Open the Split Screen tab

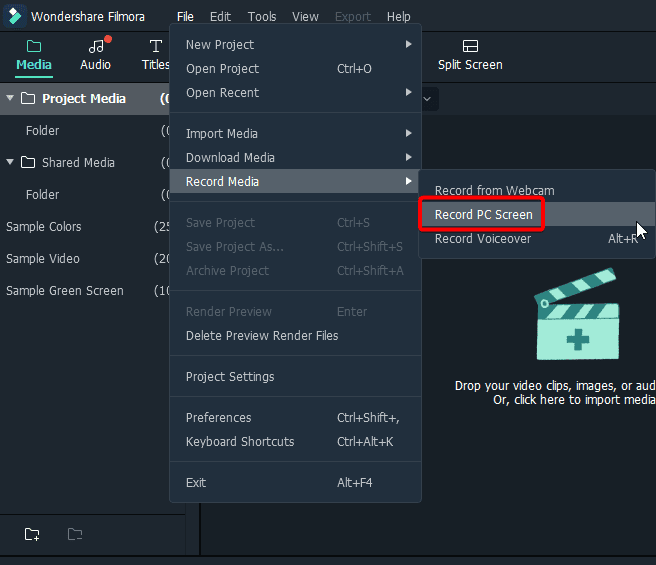tap(470, 56)
